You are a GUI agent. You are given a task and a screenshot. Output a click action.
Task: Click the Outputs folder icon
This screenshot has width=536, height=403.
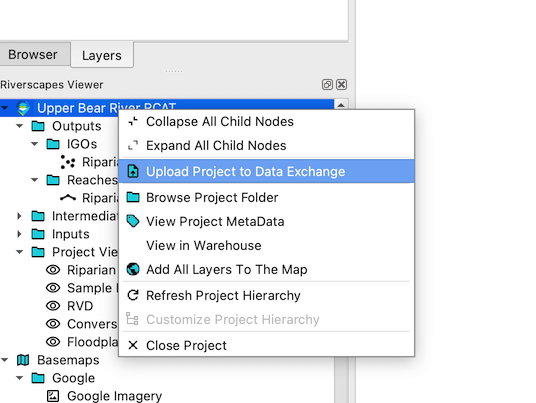(38, 126)
